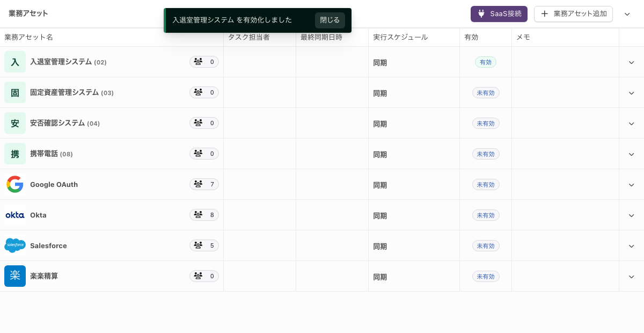Viewport: 644px width, 333px height.
Task: Open Google OAuth users badge showing 7
Action: 204,184
